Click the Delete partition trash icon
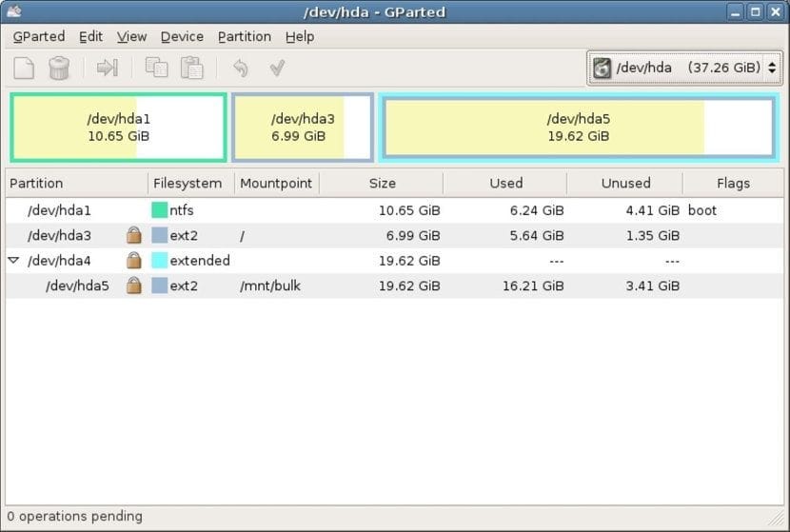The image size is (790, 532). pyautogui.click(x=58, y=68)
